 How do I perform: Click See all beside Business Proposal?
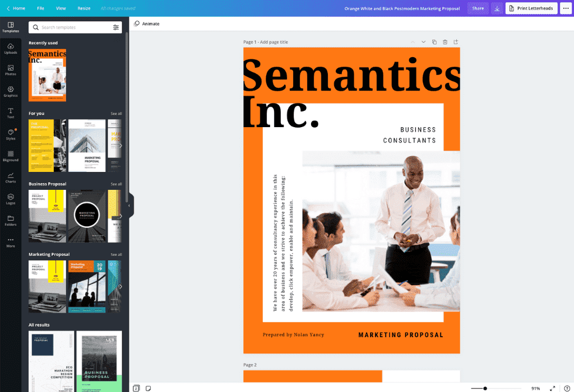116,184
